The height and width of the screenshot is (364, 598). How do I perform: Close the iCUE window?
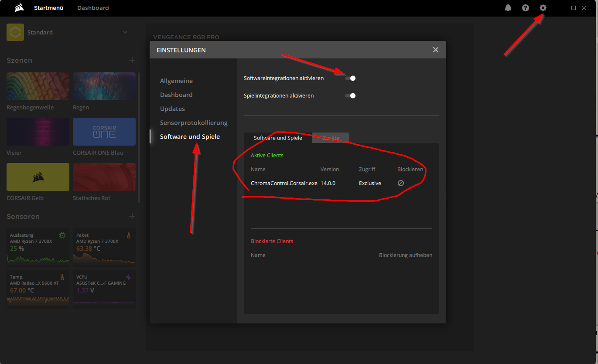[x=584, y=8]
